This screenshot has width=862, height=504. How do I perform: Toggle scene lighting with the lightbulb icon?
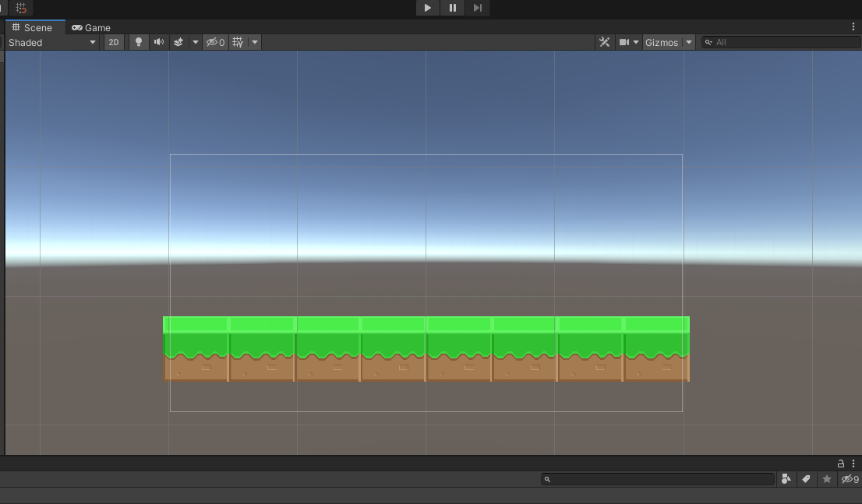[x=139, y=42]
